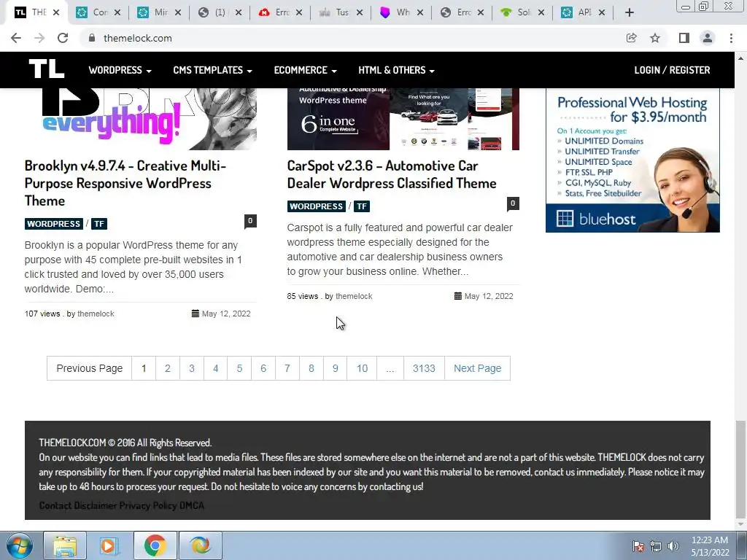747x560 pixels.
Task: Launch the media player taskbar icon
Action: (109, 545)
